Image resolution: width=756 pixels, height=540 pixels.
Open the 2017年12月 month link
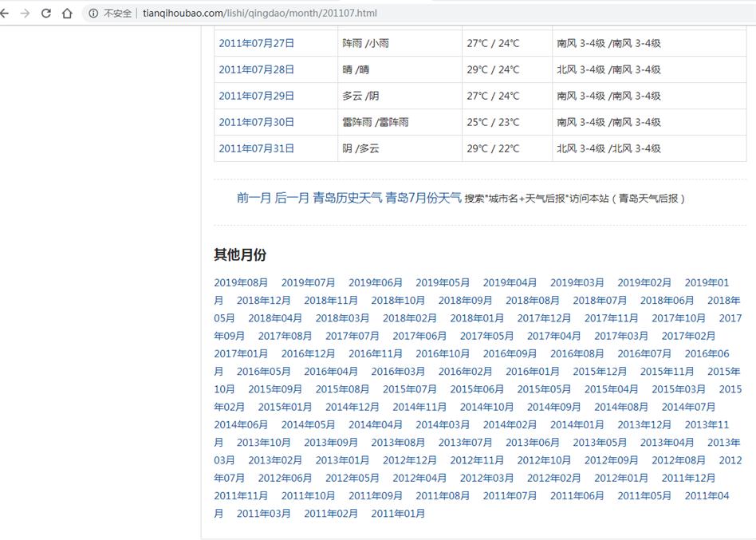[x=545, y=318]
